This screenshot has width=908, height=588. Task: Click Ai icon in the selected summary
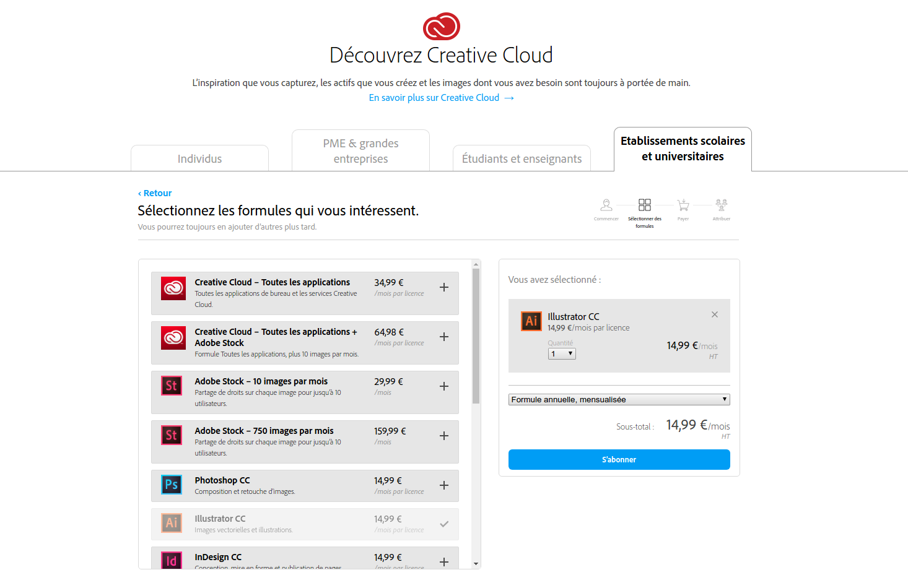tap(531, 321)
